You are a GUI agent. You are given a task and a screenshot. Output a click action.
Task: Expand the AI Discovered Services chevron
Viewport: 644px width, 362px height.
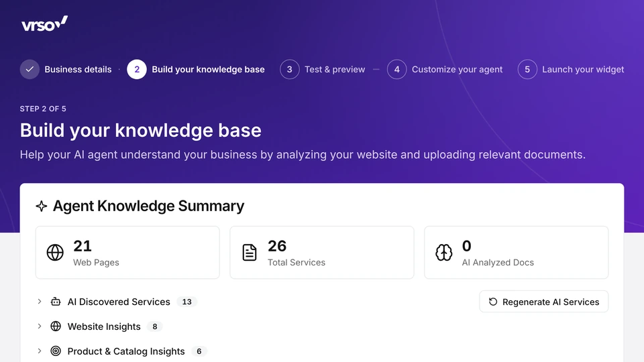click(x=40, y=302)
